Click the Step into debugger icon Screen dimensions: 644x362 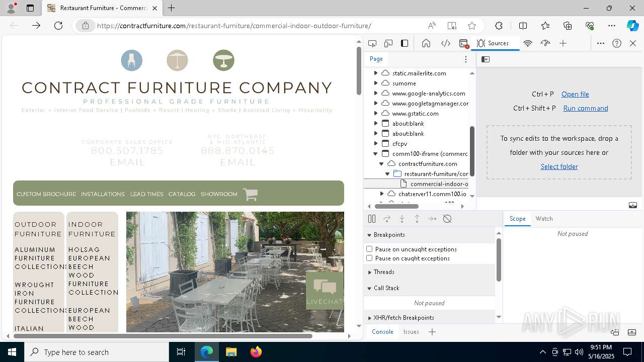[402, 219]
